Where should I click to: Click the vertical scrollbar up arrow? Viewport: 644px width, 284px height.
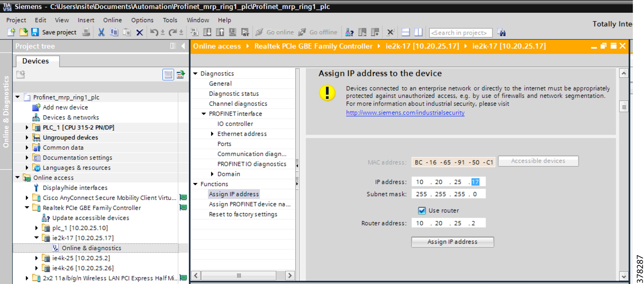click(x=624, y=73)
